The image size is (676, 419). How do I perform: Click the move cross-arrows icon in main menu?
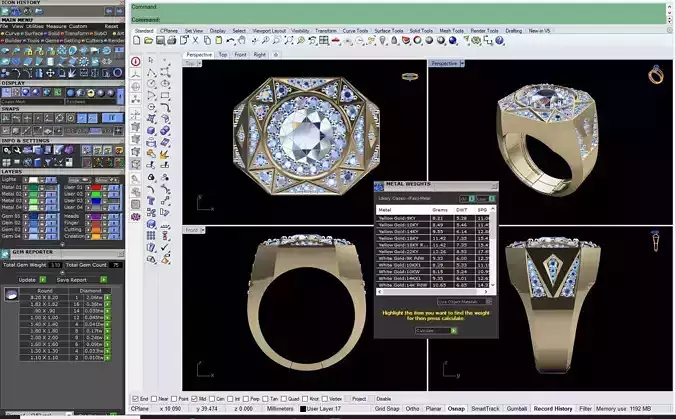[50, 73]
